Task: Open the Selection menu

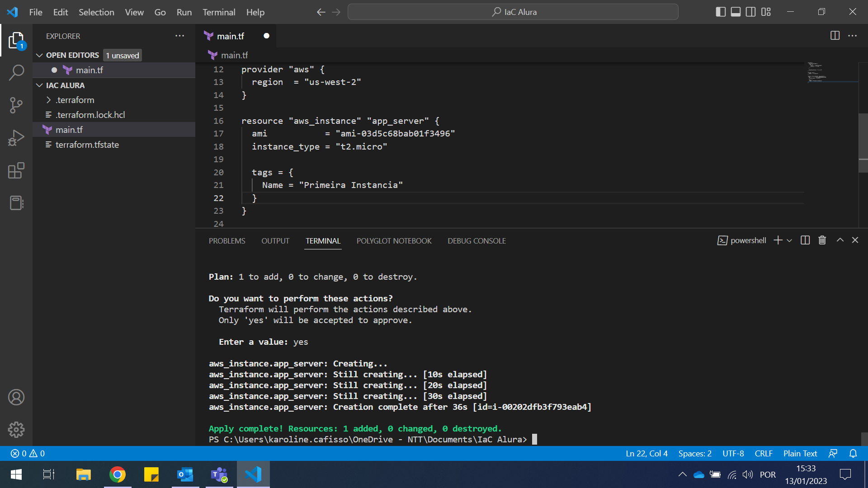Action: click(x=96, y=12)
